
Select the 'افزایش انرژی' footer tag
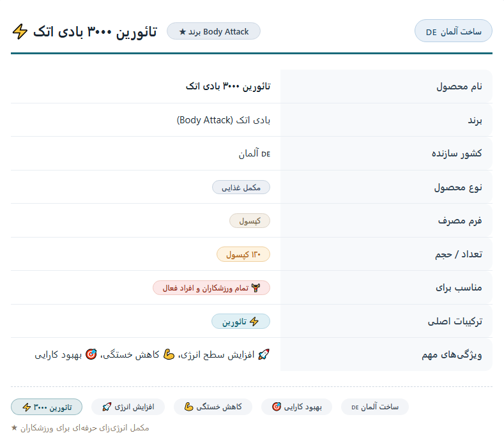pyautogui.click(x=128, y=407)
